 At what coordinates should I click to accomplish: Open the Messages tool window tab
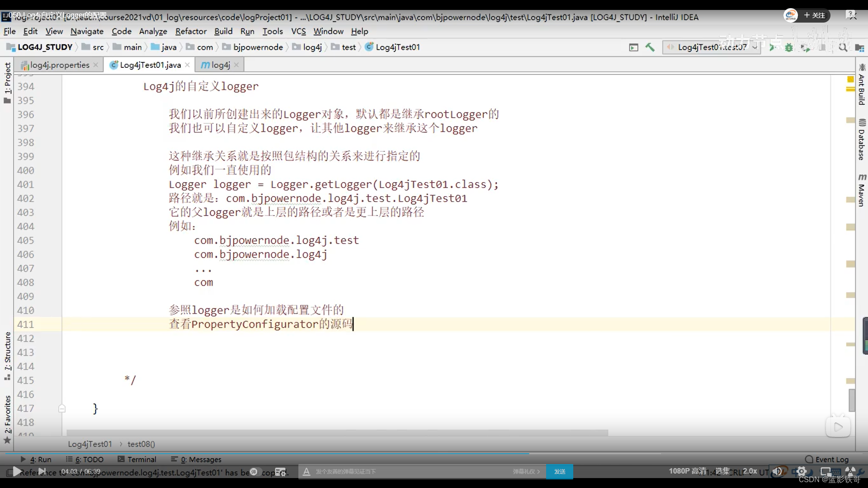pyautogui.click(x=196, y=459)
